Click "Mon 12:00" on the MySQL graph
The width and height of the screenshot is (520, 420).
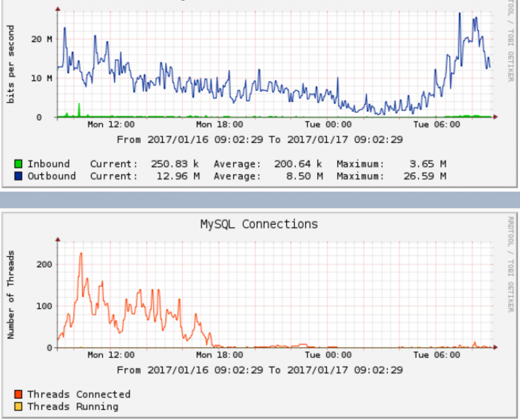pos(111,355)
